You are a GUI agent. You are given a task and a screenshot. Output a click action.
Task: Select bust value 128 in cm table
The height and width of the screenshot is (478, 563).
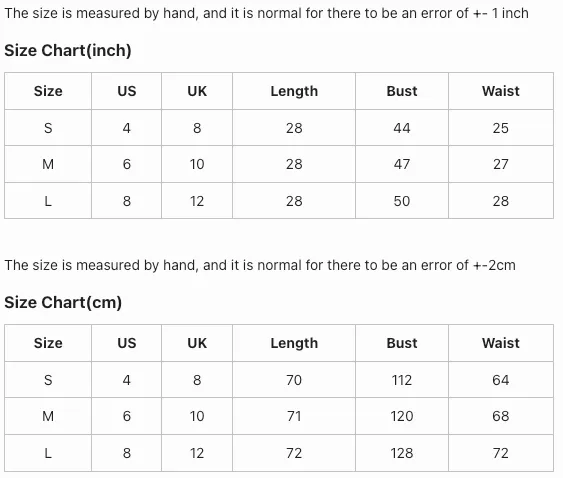tap(402, 453)
